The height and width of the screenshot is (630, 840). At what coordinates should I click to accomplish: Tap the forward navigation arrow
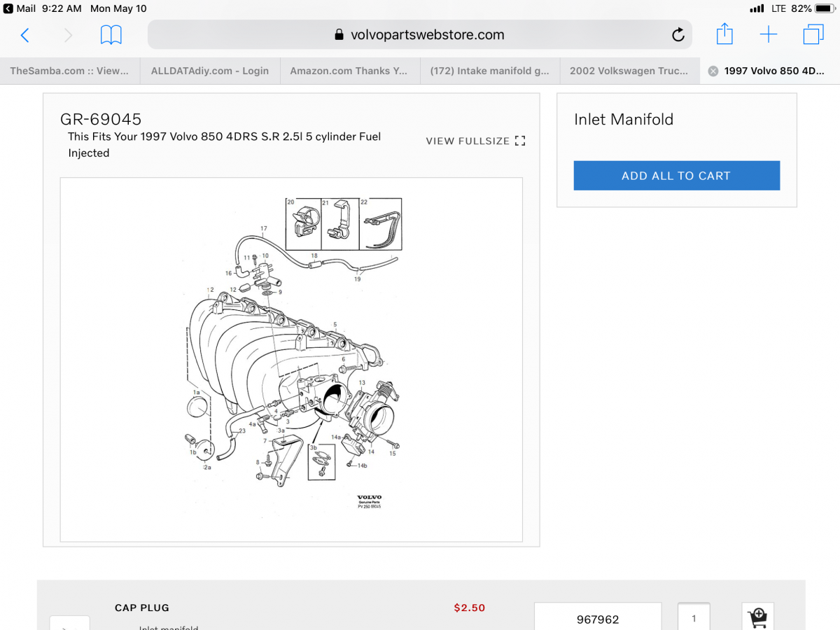[x=68, y=35]
